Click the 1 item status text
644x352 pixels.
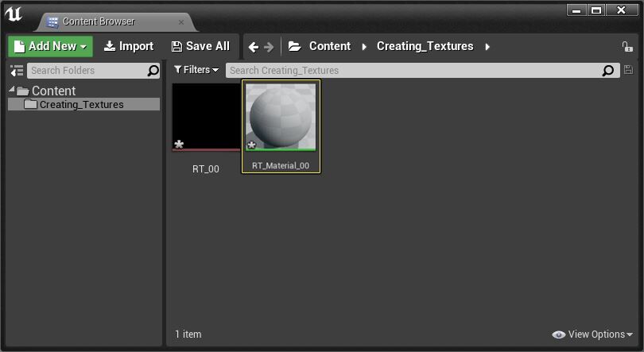pyautogui.click(x=188, y=335)
